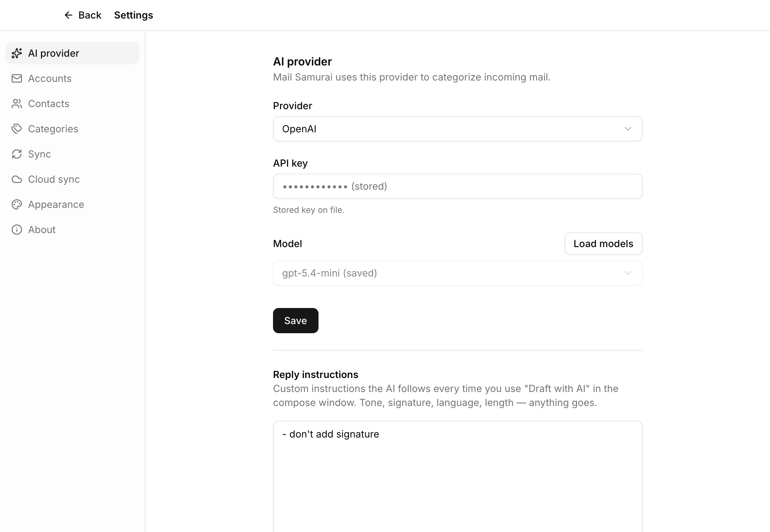
Task: Open the Accounts settings section
Action: (50, 78)
